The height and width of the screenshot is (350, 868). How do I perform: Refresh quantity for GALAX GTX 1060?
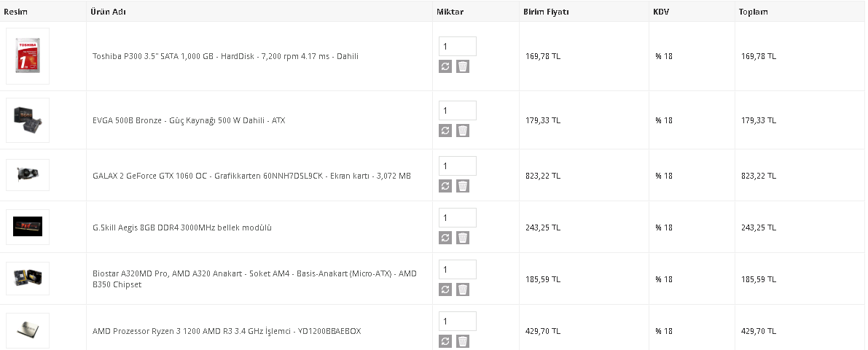click(445, 187)
